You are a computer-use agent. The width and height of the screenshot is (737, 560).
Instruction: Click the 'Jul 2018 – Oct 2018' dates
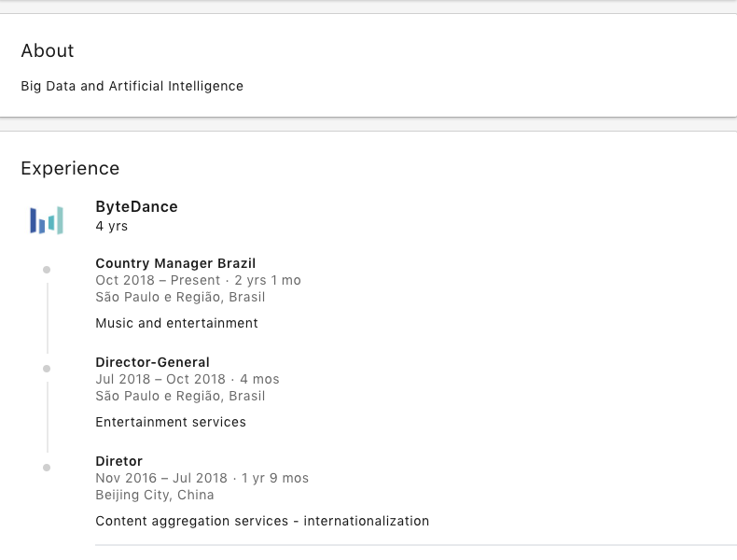(x=160, y=379)
